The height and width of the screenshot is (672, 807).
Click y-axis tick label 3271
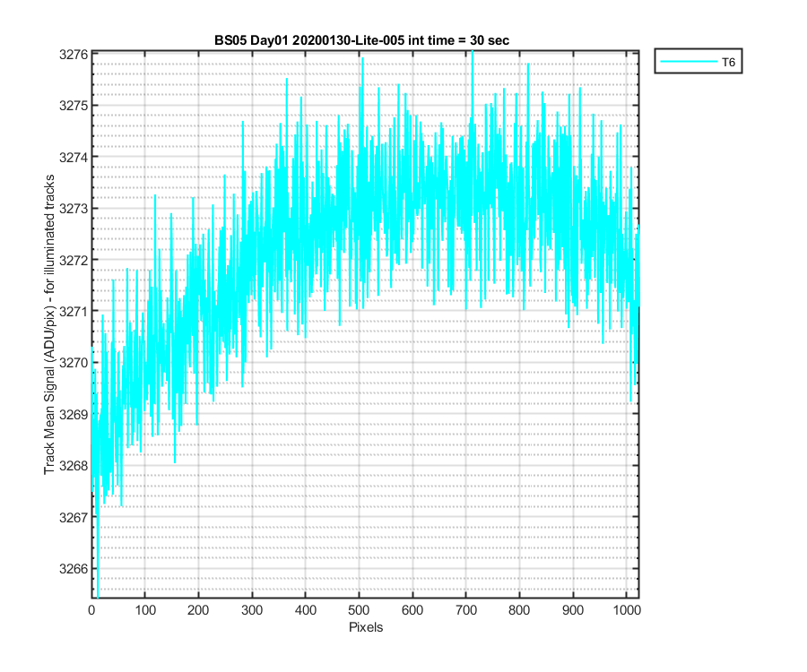(x=74, y=312)
